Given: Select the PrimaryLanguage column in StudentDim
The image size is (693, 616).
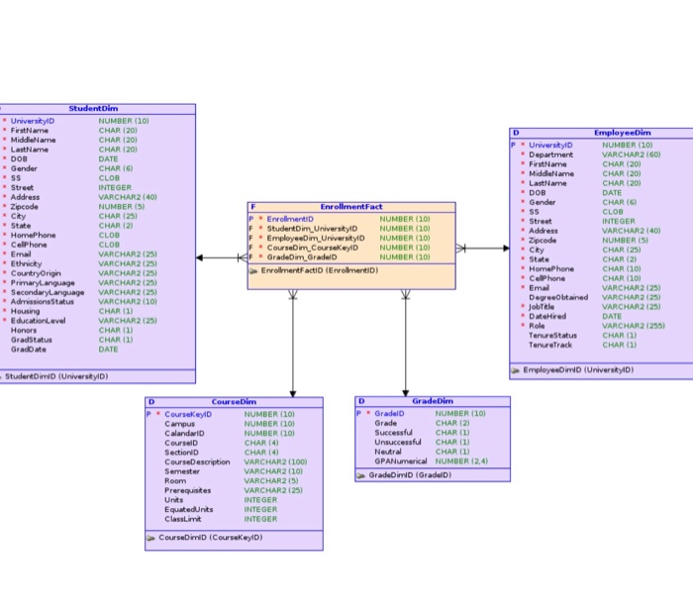Looking at the screenshot, I should point(43,282).
